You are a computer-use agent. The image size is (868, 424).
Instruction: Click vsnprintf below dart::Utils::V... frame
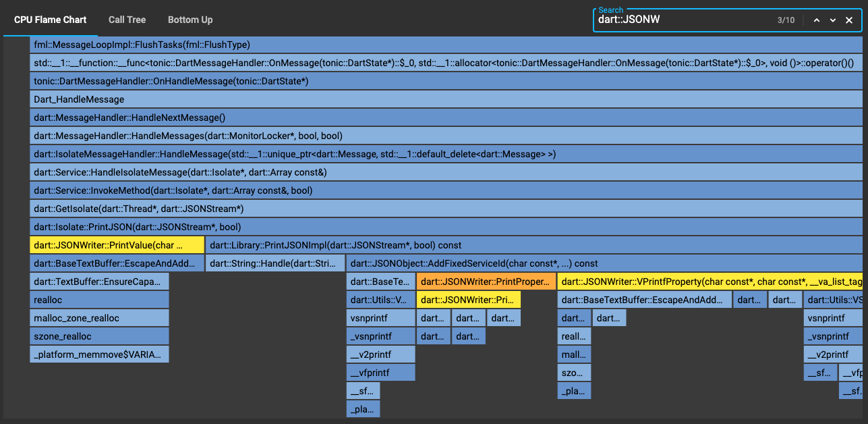[381, 318]
